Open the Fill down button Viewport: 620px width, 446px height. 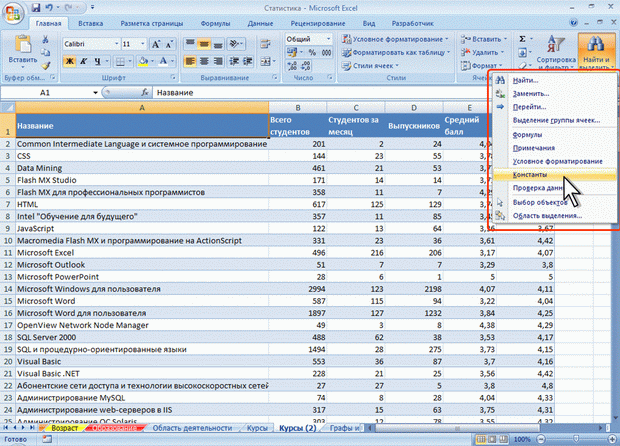[x=522, y=52]
